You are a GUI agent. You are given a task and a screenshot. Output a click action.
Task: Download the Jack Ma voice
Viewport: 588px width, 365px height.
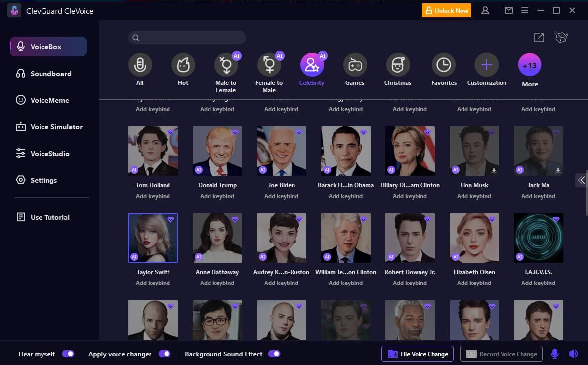(558, 171)
